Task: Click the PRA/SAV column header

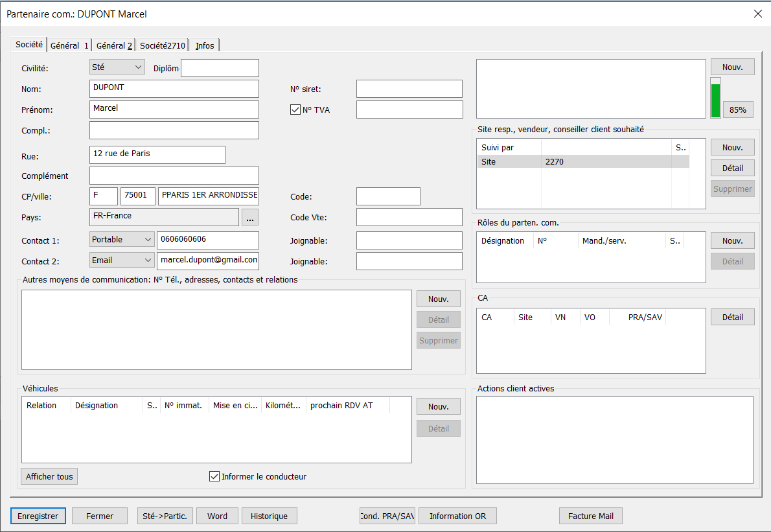Action: pyautogui.click(x=638, y=317)
